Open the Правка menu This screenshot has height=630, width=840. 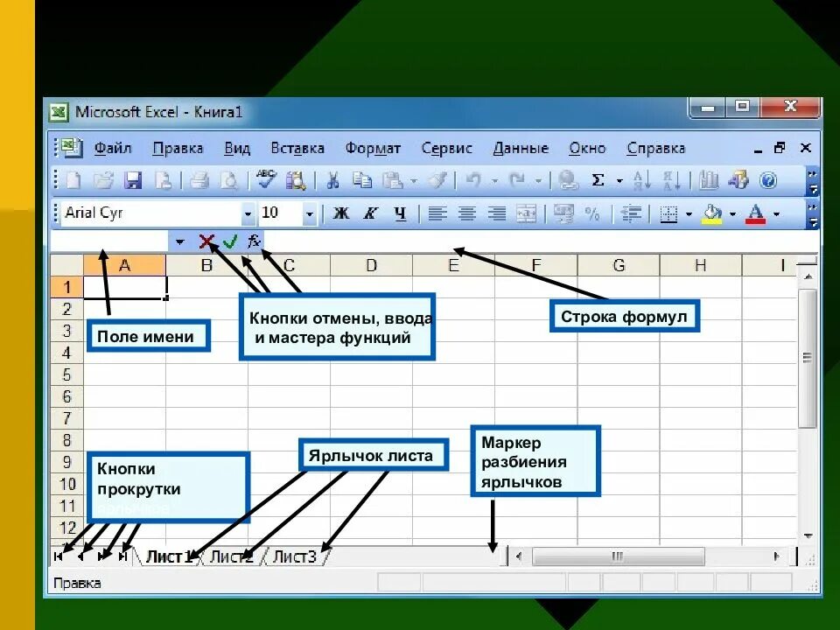pyautogui.click(x=178, y=148)
